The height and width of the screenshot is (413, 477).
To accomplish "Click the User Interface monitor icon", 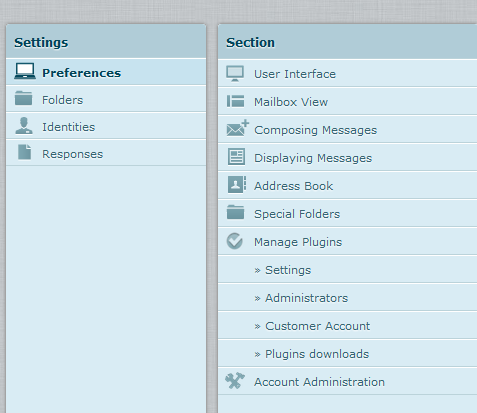I will tap(235, 74).
